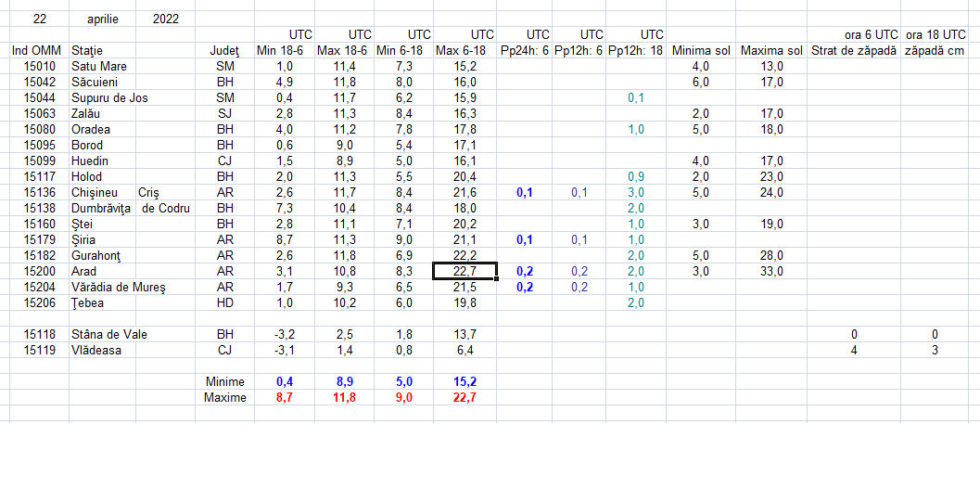Select the Max 6-18 header cell

pyautogui.click(x=465, y=51)
